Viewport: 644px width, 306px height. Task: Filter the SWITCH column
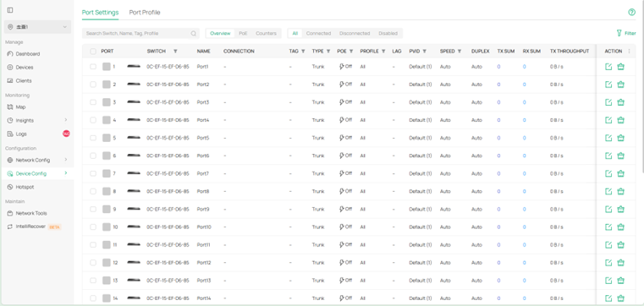[175, 52]
